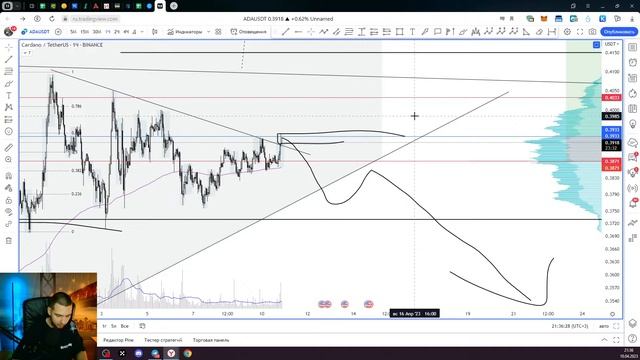Click the add symbol plus icon
640x360 pixels.
[58, 32]
